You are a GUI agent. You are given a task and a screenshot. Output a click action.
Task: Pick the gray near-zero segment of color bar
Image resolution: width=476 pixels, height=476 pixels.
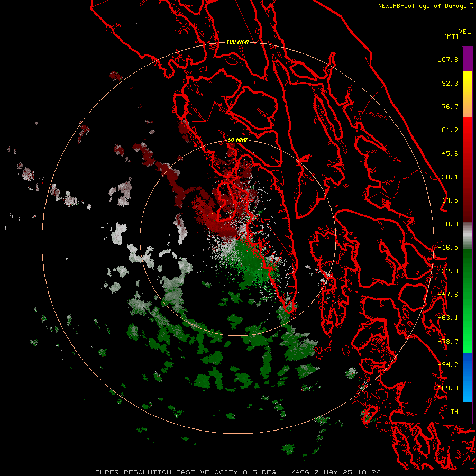[467, 235]
